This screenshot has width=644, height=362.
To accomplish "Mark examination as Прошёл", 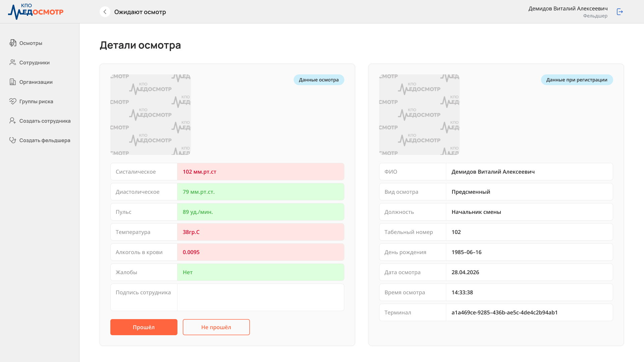I will [144, 327].
